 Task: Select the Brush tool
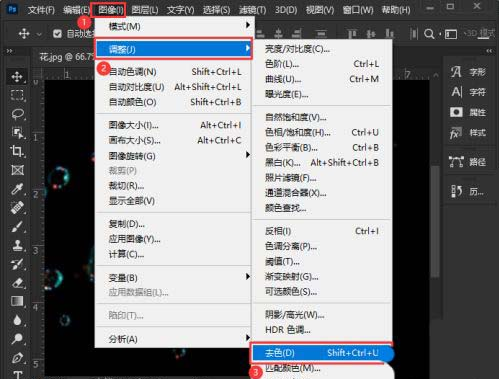(17, 227)
